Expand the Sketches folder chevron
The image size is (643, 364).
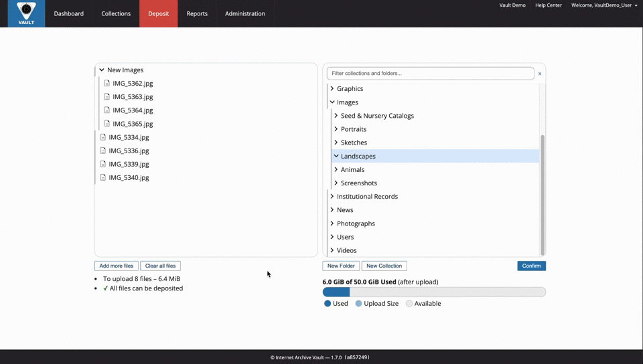pyautogui.click(x=336, y=143)
